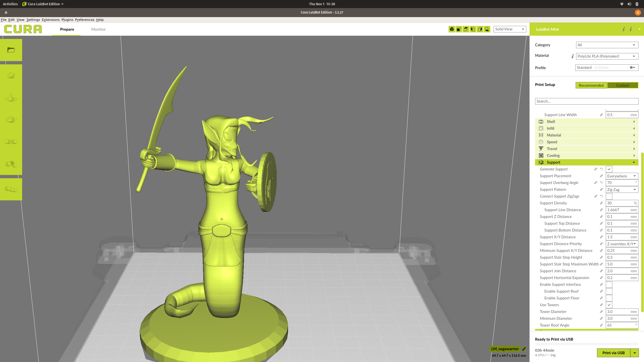Switch to Recommended print setup
Viewport: 644px width, 362px height.
click(591, 85)
